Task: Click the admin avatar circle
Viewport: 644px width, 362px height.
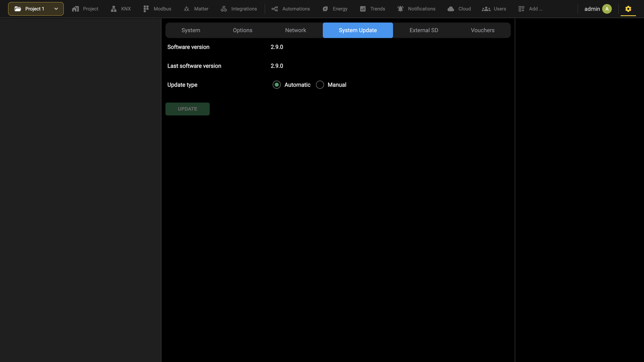Action: tap(607, 9)
